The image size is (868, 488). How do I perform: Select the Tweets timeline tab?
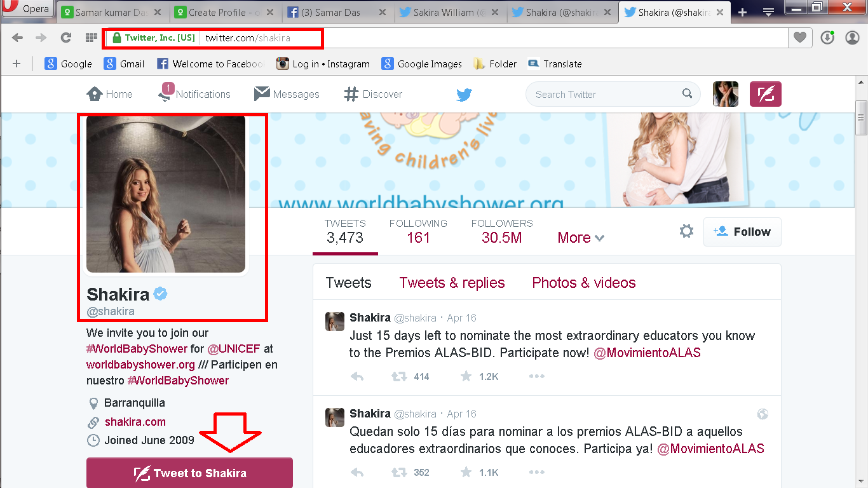tap(348, 283)
